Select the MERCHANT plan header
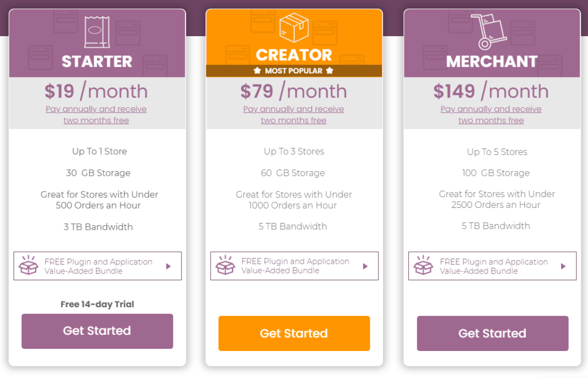Screen dimensions: 588x378 [492, 61]
